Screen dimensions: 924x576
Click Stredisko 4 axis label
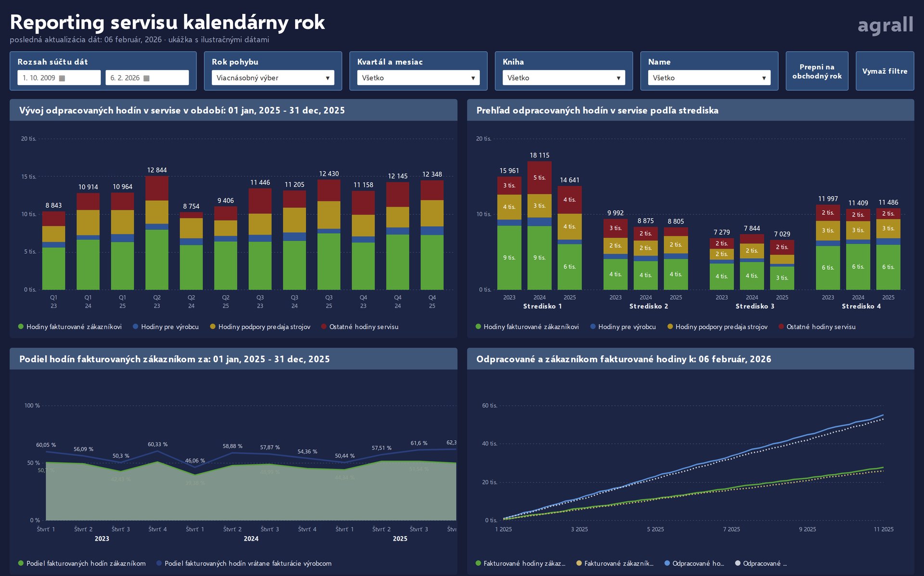(x=861, y=306)
